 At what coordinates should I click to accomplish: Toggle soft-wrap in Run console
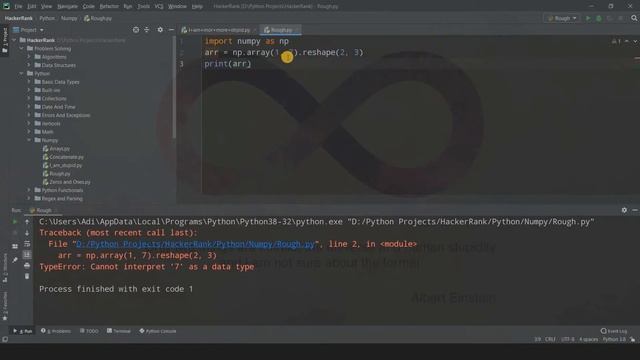point(27,244)
